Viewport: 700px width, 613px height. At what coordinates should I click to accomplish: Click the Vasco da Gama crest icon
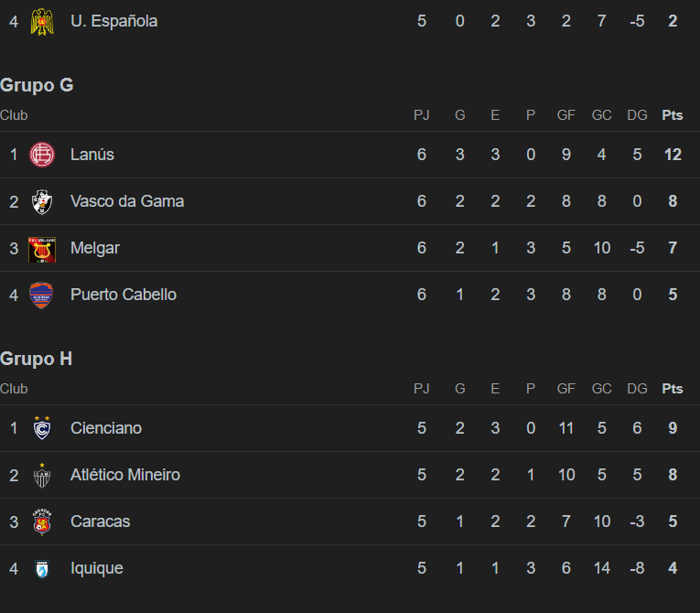click(x=42, y=201)
